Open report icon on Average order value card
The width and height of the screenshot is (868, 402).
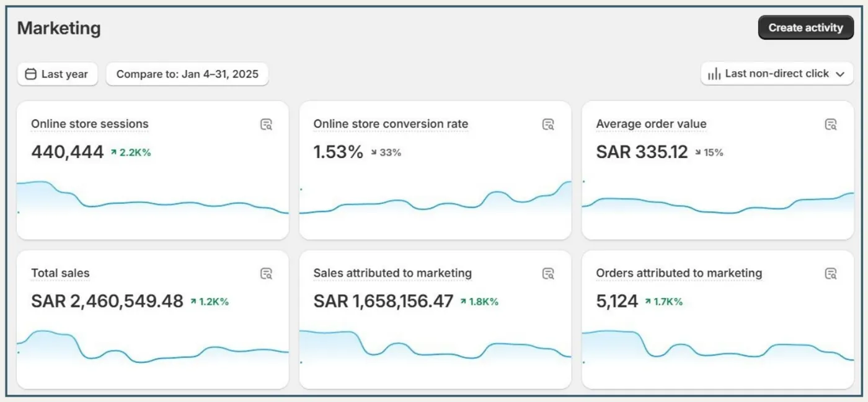(831, 125)
